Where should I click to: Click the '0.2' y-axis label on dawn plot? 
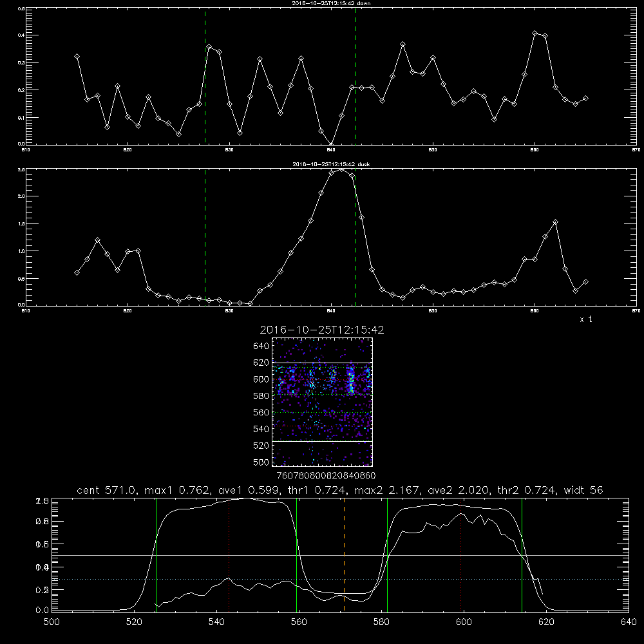click(x=22, y=90)
